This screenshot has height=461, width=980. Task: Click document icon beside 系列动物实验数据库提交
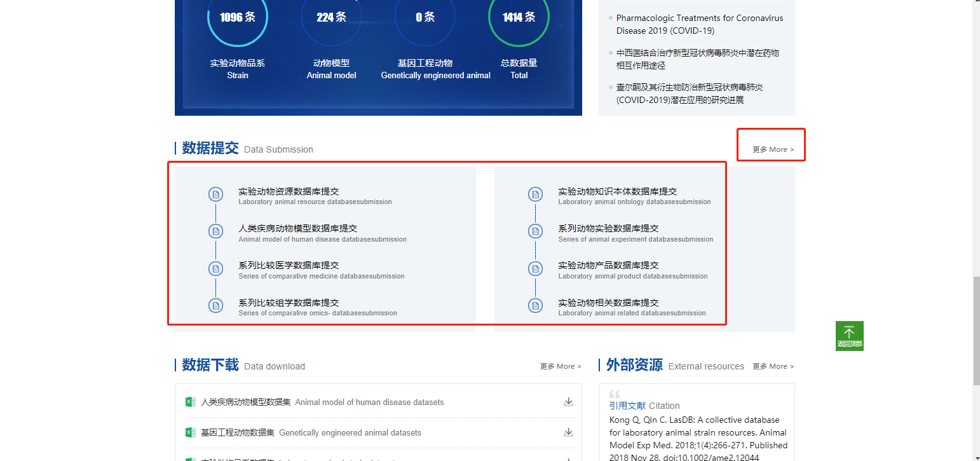[x=535, y=231]
